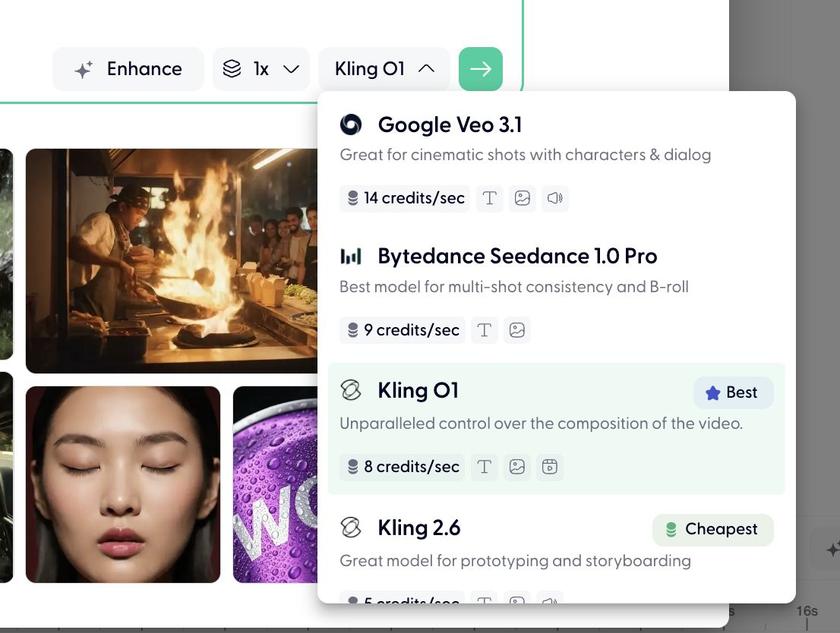Click 'Unparalleled control over the composition' text

click(541, 424)
